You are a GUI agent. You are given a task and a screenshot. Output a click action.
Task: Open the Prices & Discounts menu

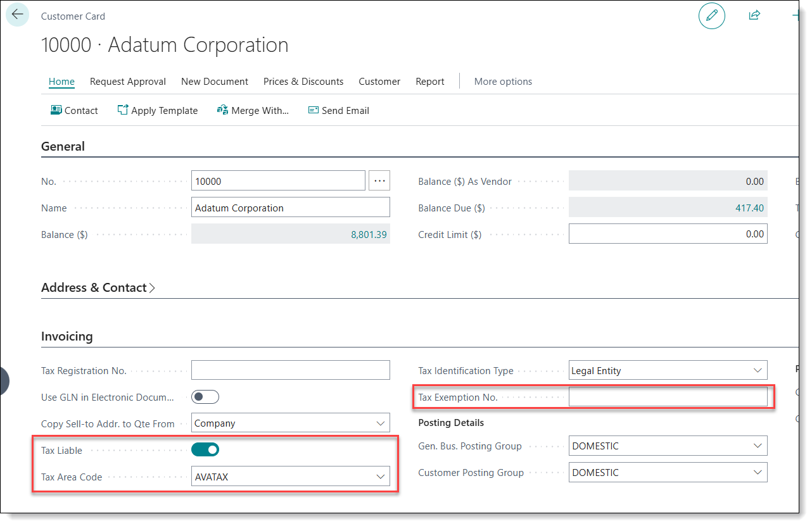coord(303,82)
